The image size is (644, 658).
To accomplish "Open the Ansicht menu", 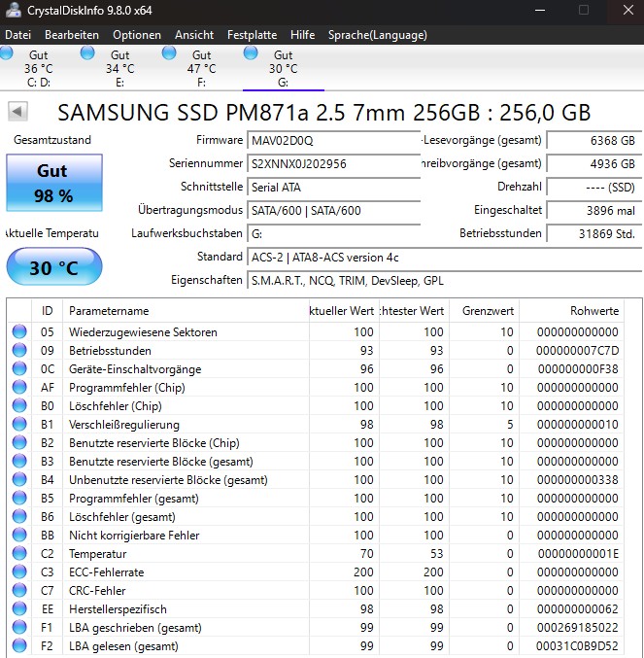I will [x=194, y=35].
